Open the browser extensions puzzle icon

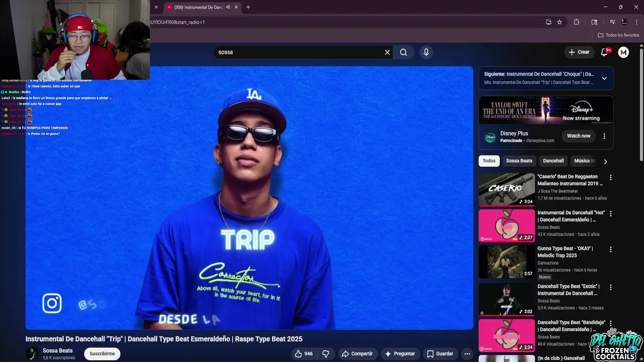pos(577,22)
